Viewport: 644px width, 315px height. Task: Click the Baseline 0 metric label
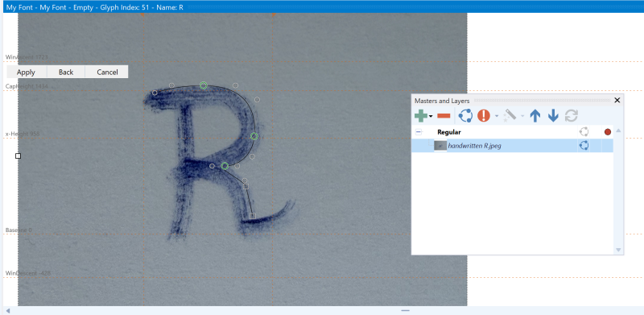(x=19, y=230)
